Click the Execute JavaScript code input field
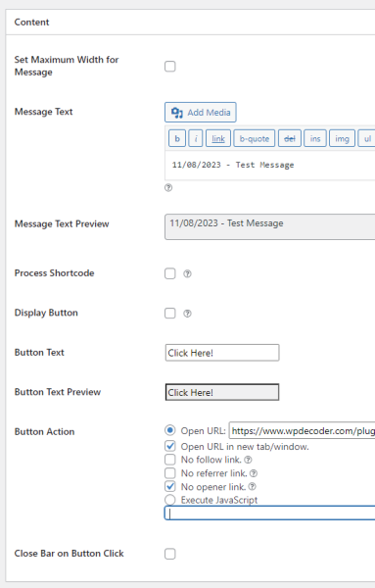Screen dimensions: 375x588 click(269, 513)
